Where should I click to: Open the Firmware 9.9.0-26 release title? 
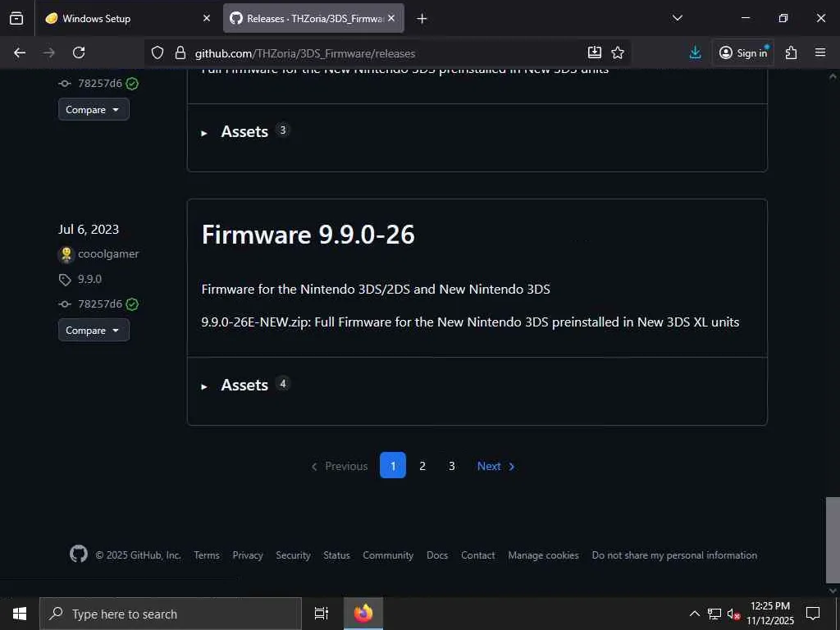[x=308, y=235]
